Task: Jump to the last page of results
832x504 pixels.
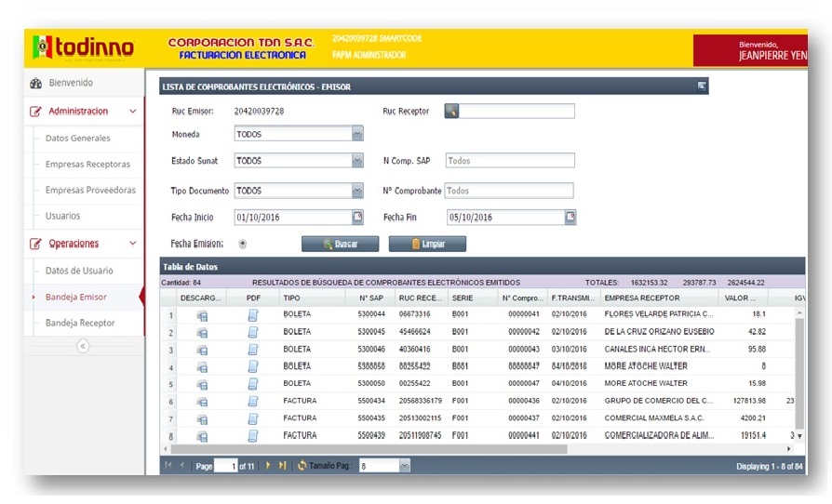Action: pos(282,465)
